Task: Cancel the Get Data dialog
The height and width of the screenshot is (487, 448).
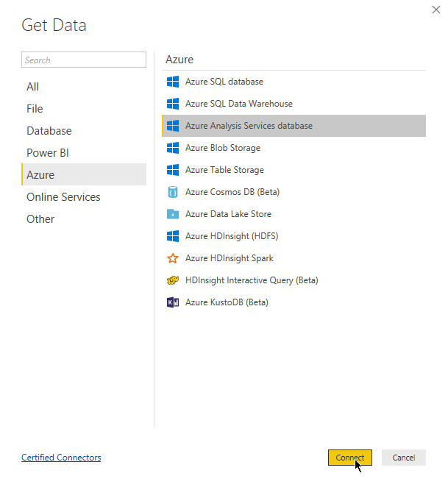Action: [403, 458]
